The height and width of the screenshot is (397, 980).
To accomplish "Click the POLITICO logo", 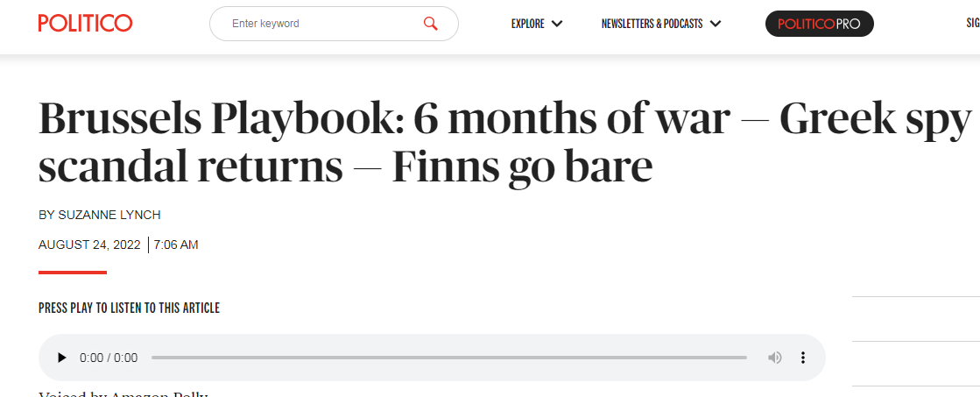I will pyautogui.click(x=85, y=24).
